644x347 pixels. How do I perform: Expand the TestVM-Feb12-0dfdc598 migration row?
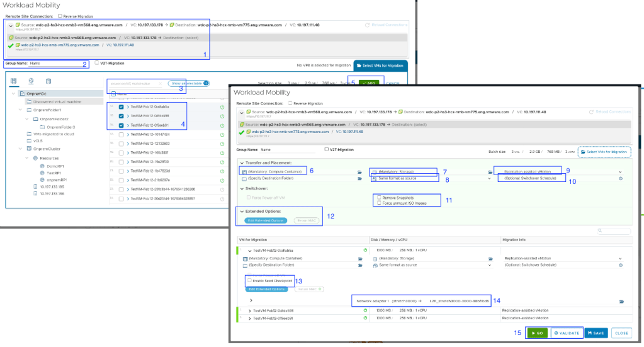coord(250,310)
